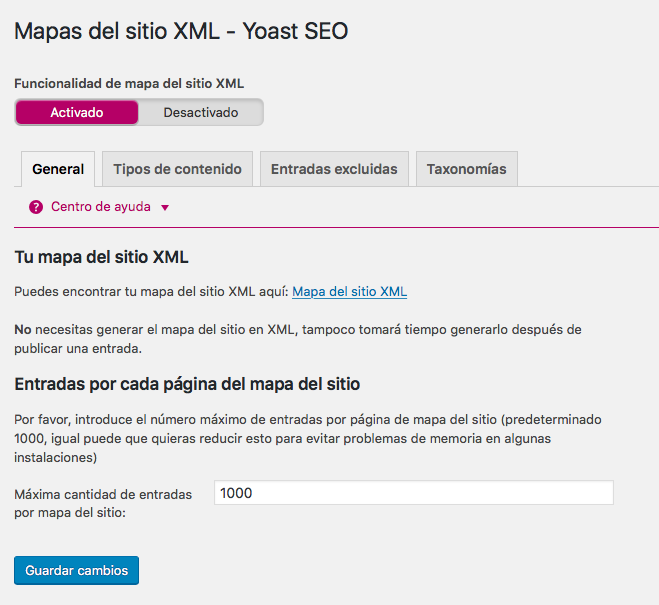Select the General tab

pos(58,169)
